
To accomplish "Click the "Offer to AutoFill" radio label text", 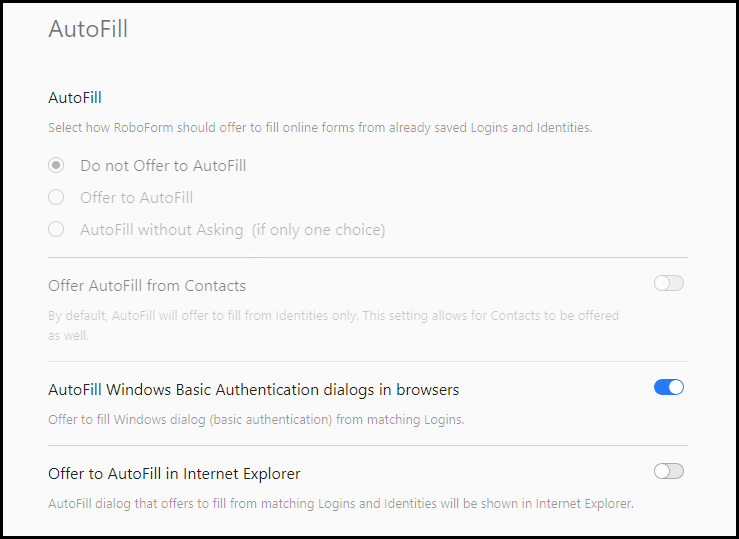I will point(137,197).
